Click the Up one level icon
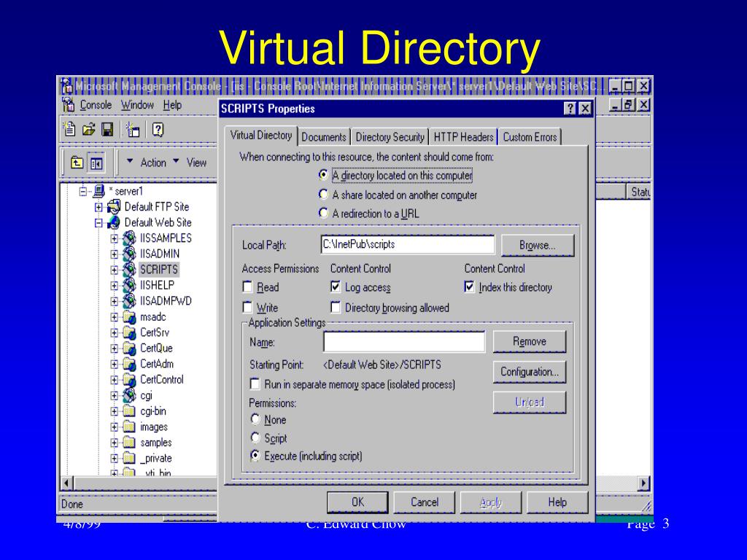The image size is (747, 560). [x=77, y=163]
